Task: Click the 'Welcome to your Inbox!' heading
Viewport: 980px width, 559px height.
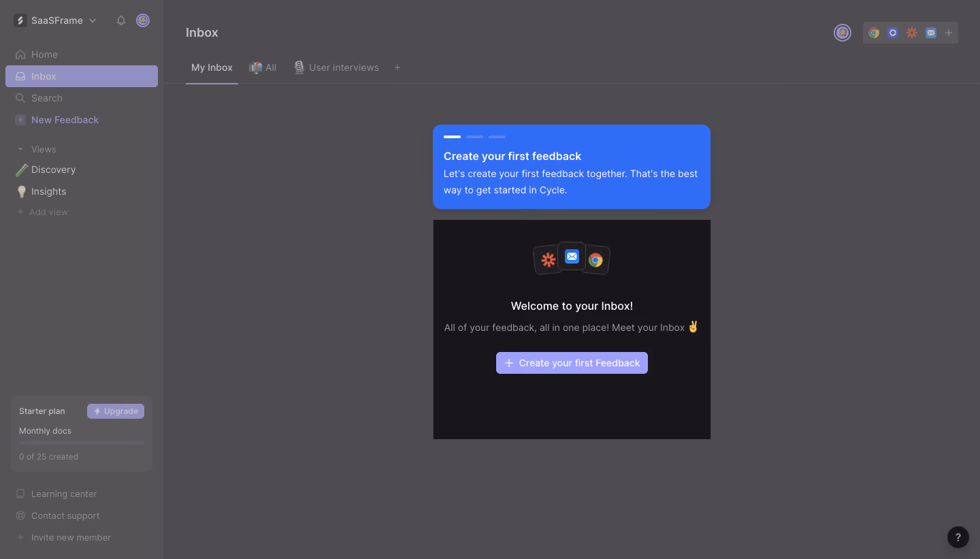Action: [x=572, y=306]
